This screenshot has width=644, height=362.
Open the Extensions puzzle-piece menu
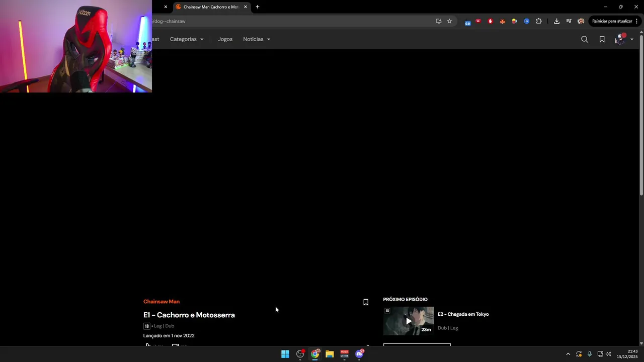[x=539, y=21]
